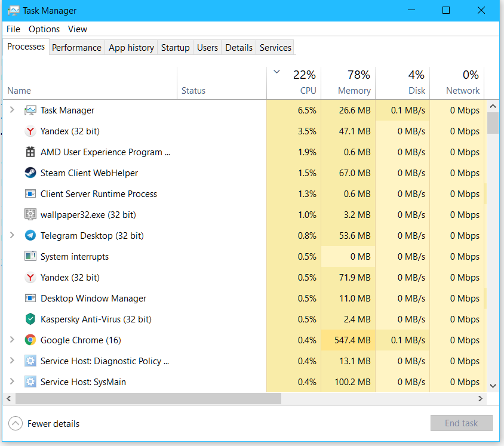Select the 'System interrupts' process name
This screenshot has width=504, height=446.
[x=75, y=257]
